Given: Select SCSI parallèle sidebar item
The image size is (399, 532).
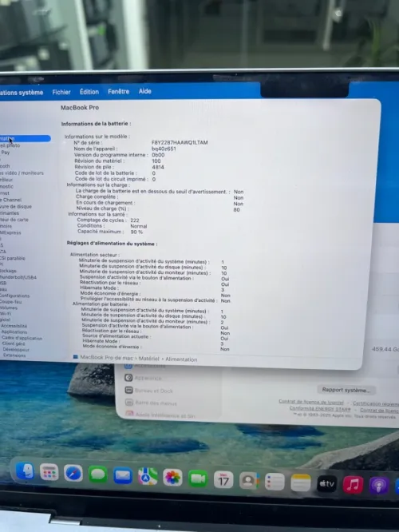Looking at the screenshot, I should [x=13, y=258].
